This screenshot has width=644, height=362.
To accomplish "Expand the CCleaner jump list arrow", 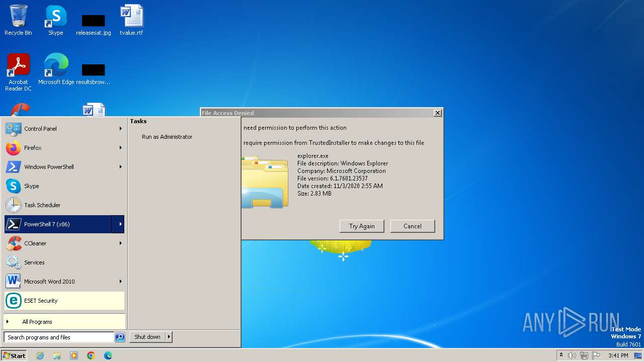I will pyautogui.click(x=121, y=243).
